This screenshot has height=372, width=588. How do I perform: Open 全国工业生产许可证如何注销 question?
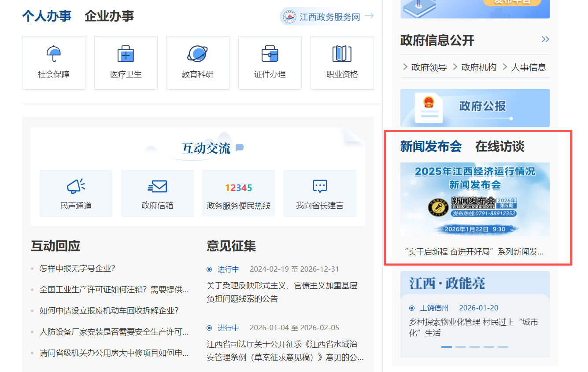tap(114, 290)
